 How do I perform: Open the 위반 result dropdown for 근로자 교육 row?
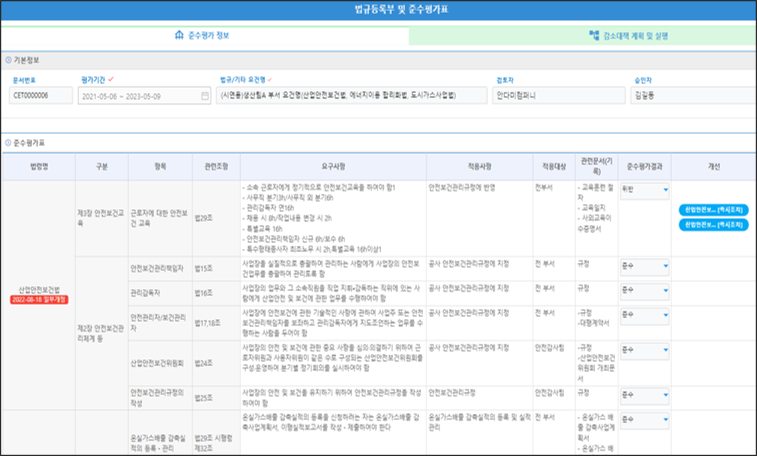[645, 190]
